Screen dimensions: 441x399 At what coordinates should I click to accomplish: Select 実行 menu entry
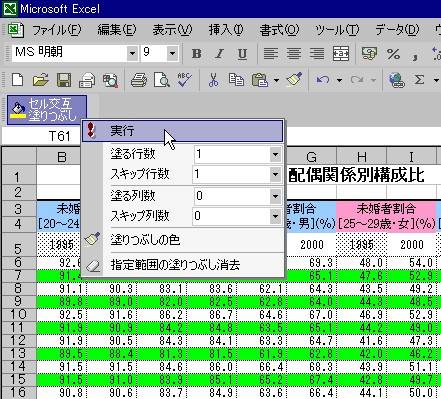click(x=183, y=131)
